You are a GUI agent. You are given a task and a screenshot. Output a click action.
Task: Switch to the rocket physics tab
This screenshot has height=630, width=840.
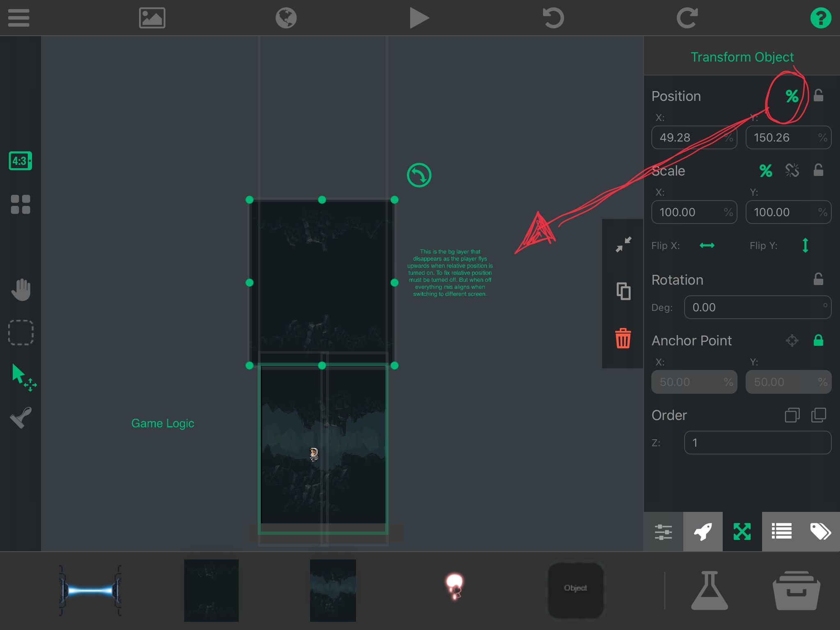703,532
